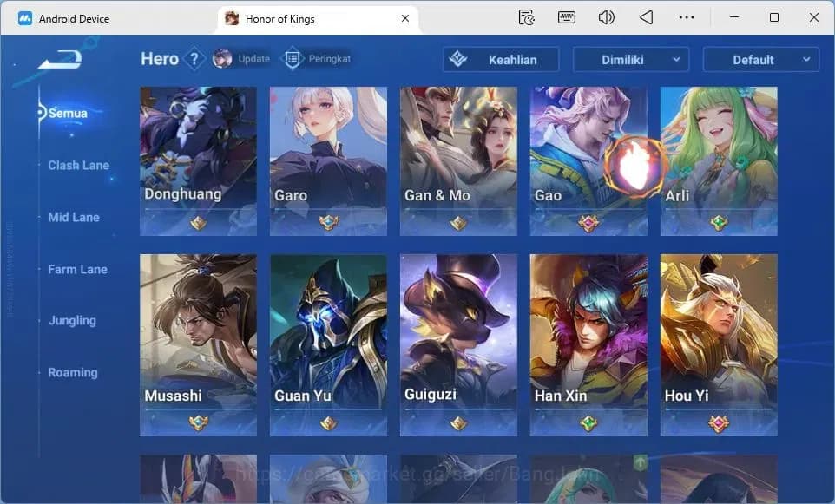Click the Update avatar icon
The height and width of the screenshot is (504, 835).
222,58
